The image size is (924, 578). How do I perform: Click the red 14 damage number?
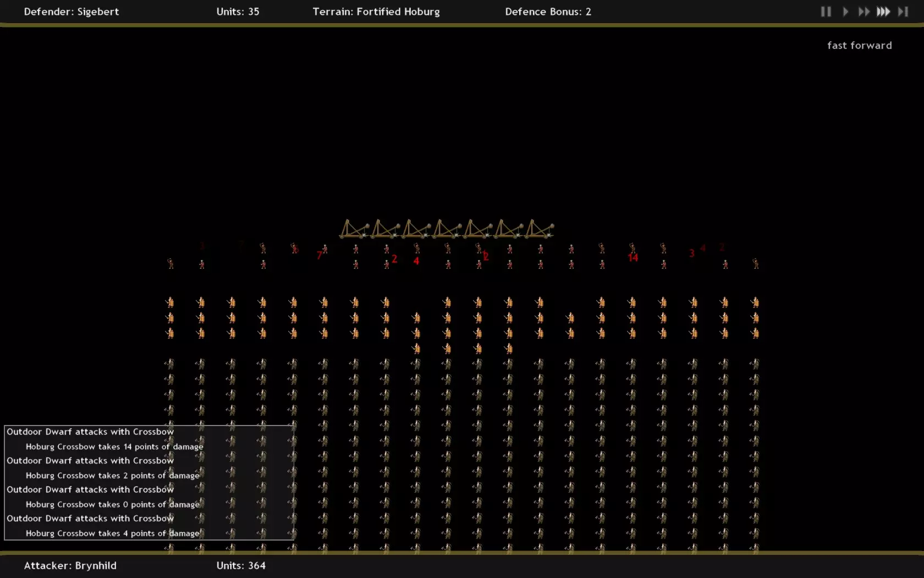pos(633,258)
